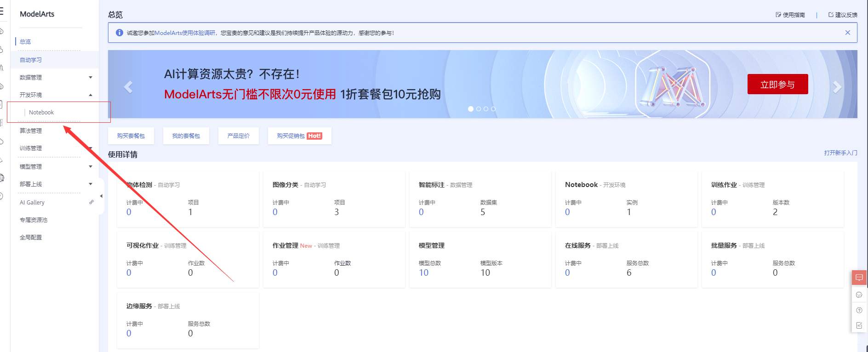Open AI Gallery in the sidebar

point(32,202)
